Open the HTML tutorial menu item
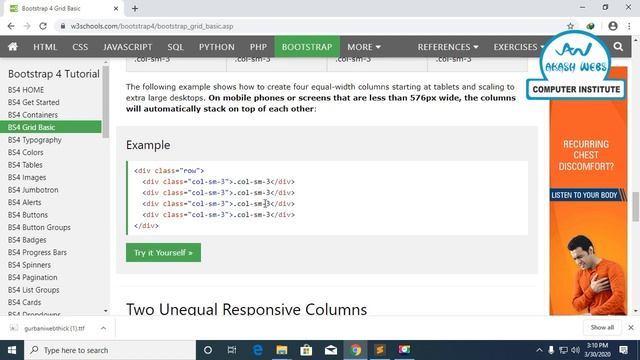Viewport: 640px width, 360px height. (x=45, y=47)
